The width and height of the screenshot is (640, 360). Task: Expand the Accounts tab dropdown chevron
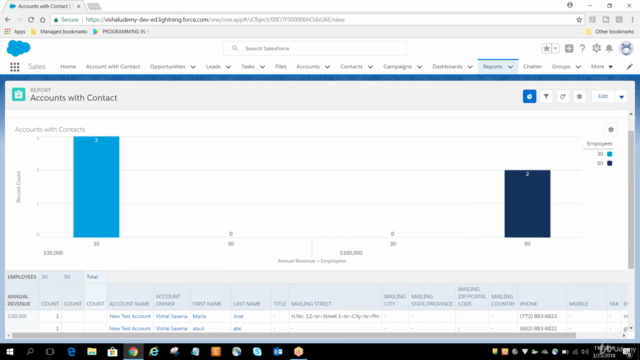coord(327,67)
